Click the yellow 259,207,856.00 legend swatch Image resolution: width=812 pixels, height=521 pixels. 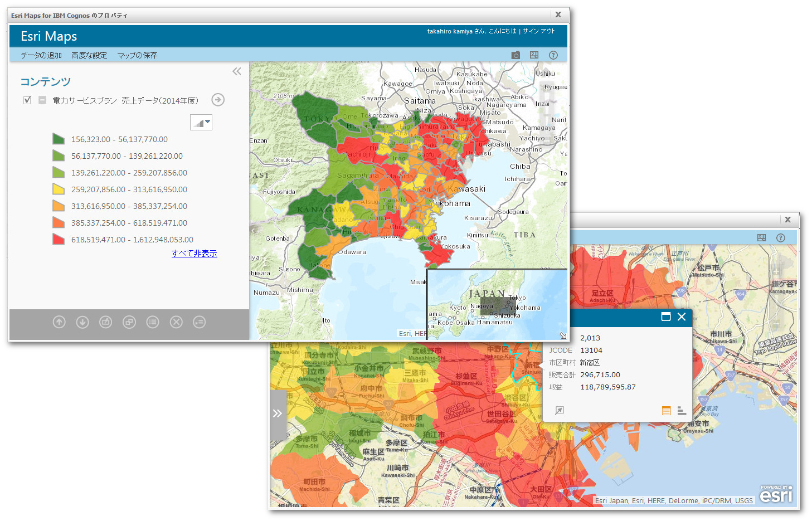[x=59, y=189]
